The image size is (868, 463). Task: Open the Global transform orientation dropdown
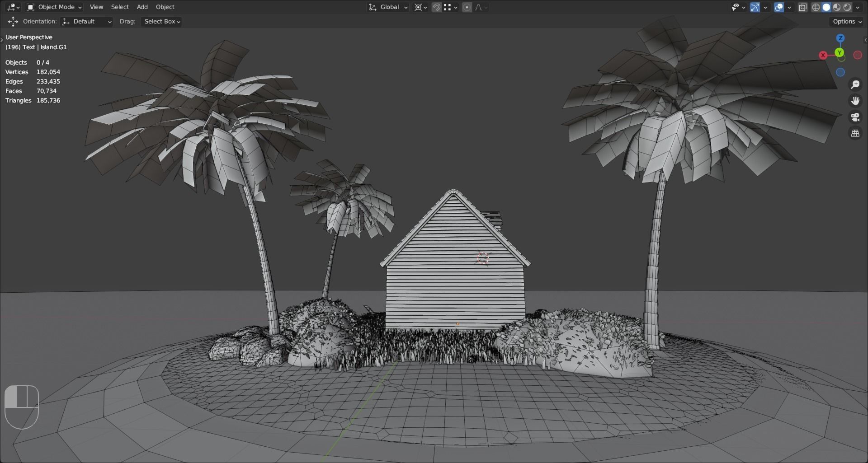[388, 7]
